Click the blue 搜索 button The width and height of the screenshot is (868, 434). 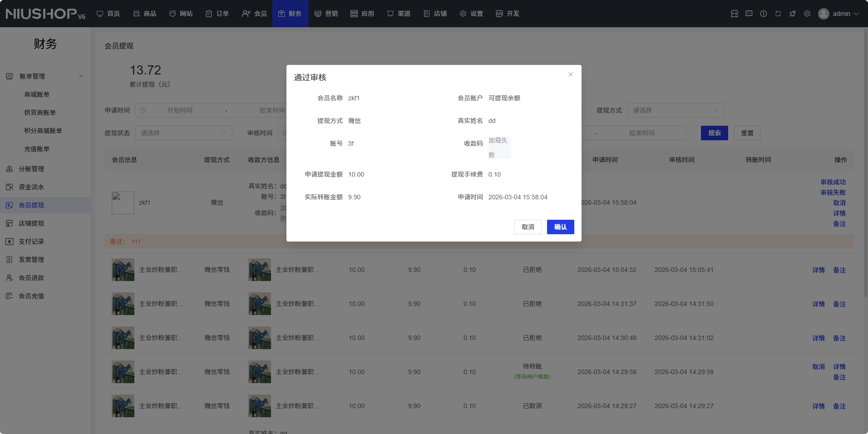(x=714, y=133)
